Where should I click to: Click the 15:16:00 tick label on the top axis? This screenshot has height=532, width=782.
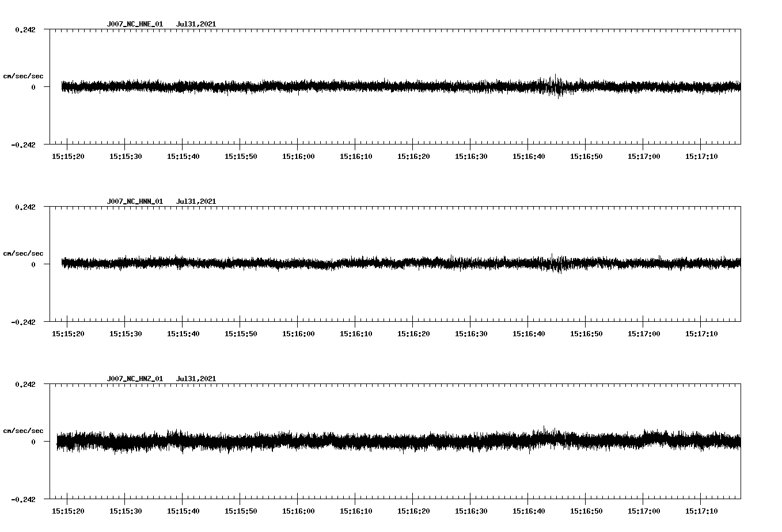(299, 155)
